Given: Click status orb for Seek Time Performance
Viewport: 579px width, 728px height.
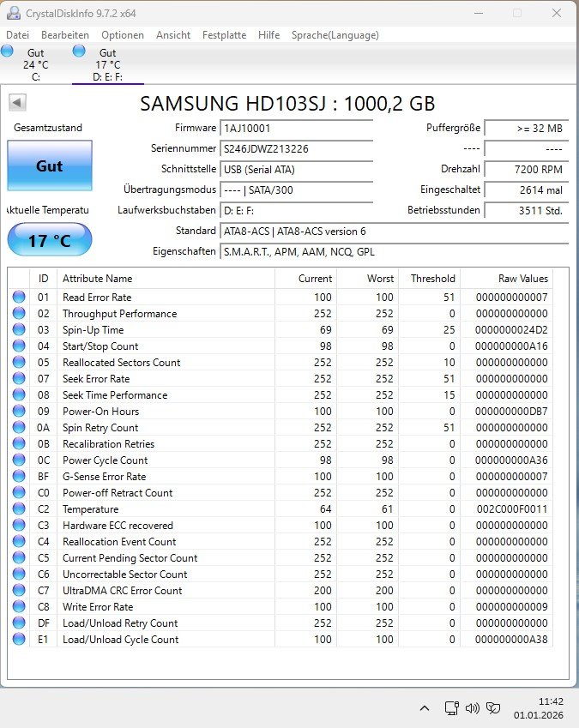Looking at the screenshot, I should click(19, 394).
